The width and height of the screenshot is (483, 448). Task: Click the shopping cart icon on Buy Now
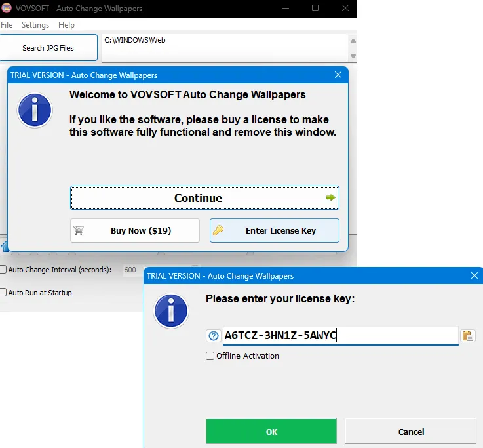tap(79, 230)
